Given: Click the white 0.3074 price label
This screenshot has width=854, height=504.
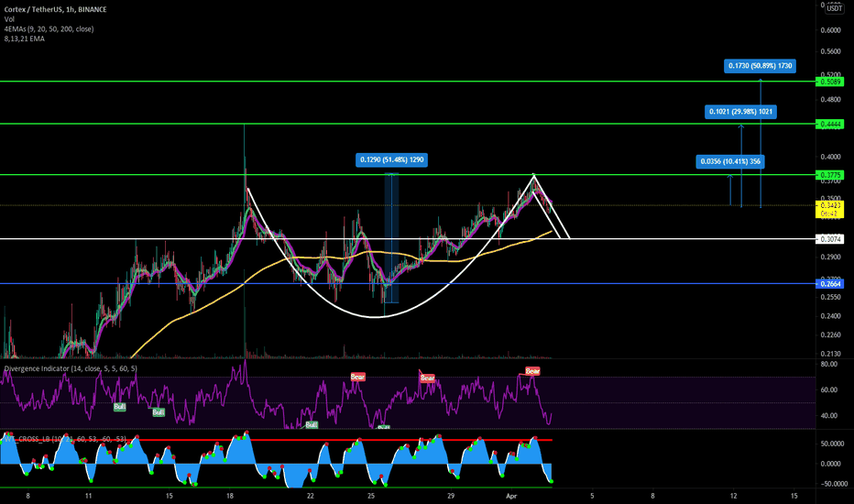Looking at the screenshot, I should tap(829, 238).
